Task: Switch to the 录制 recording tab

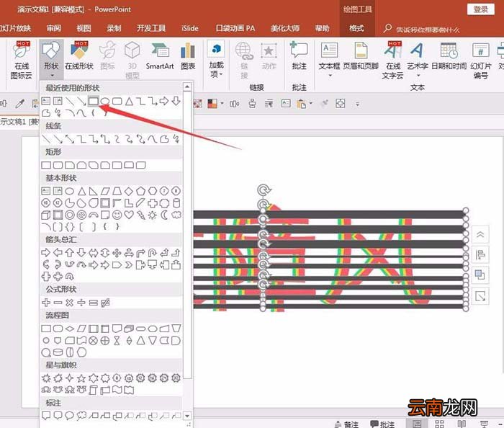Action: pyautogui.click(x=114, y=28)
